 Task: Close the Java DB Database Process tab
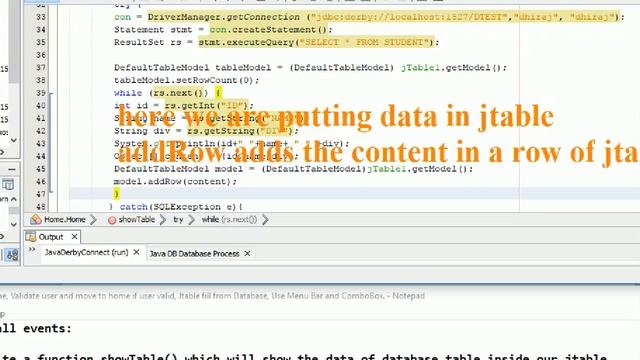pyautogui.click(x=247, y=254)
